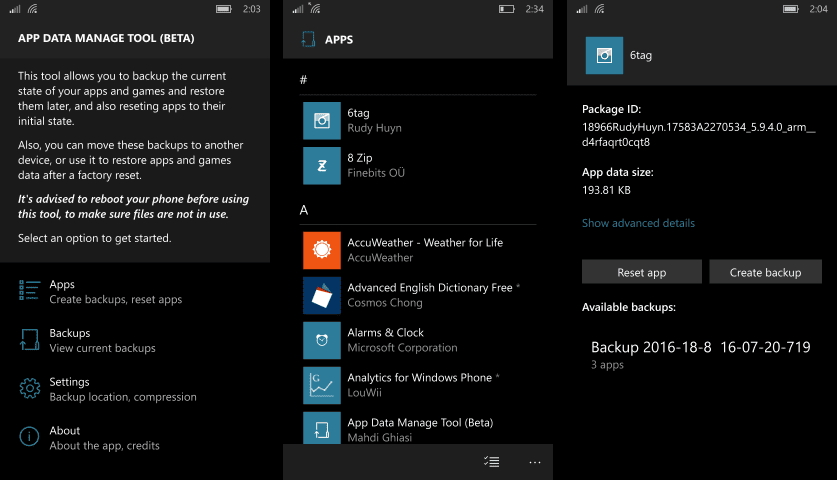The height and width of the screenshot is (480, 837).
Task: Click the Create backup button
Action: 765,272
